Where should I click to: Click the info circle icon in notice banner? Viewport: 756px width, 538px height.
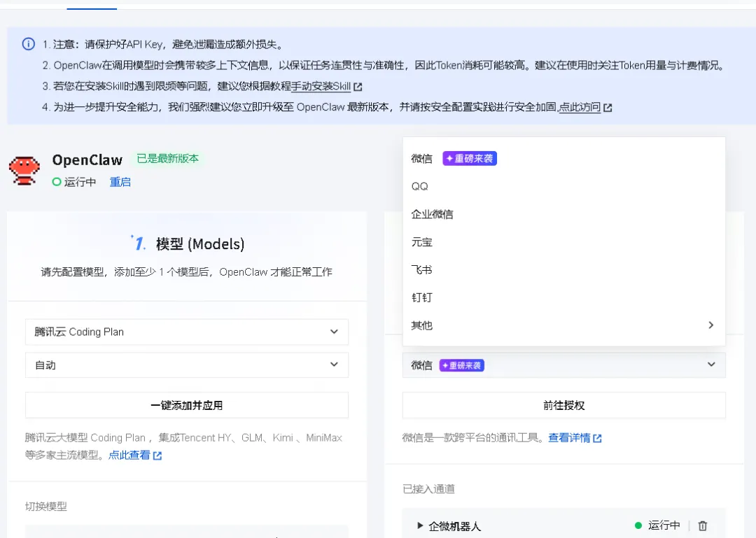(29, 44)
